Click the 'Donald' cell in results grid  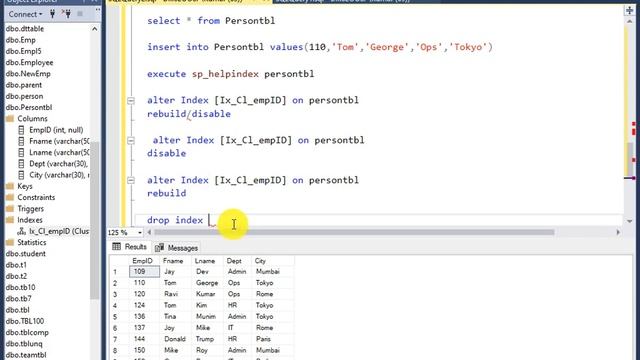pos(176,339)
